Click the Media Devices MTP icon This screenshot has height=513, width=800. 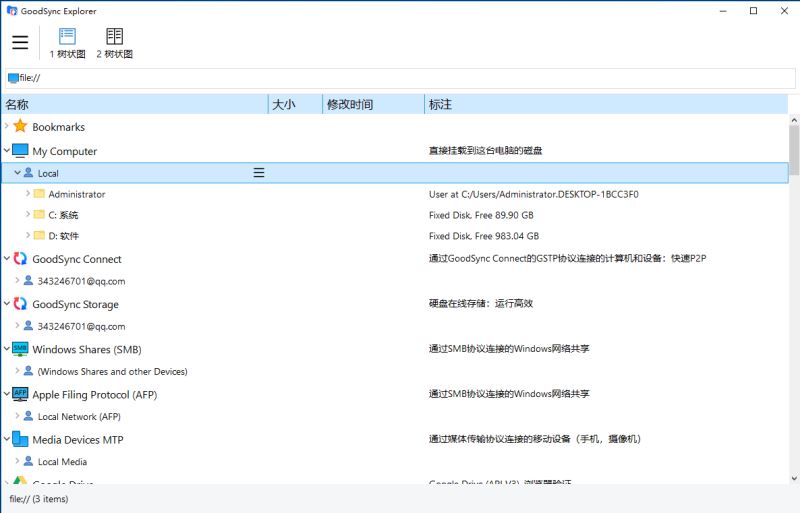(x=20, y=439)
